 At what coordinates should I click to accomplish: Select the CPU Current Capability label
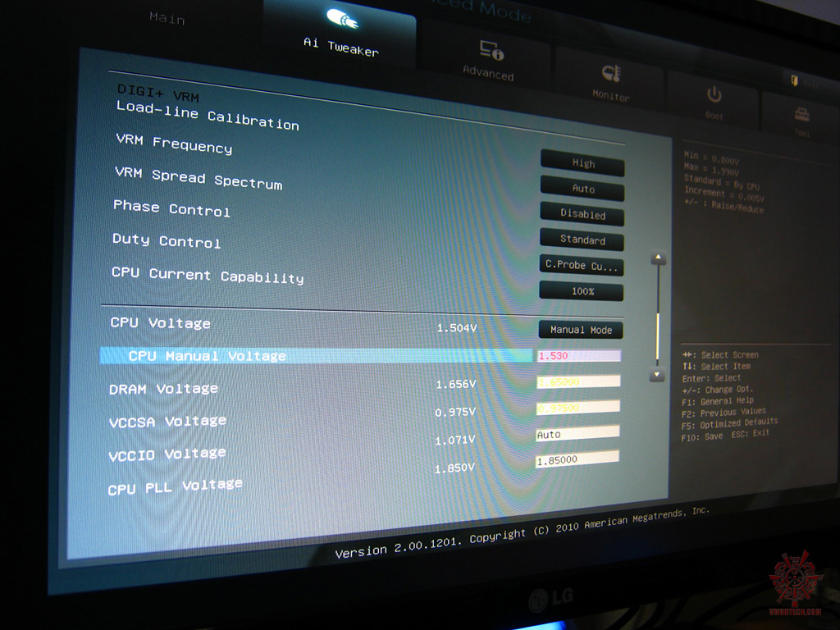click(x=208, y=275)
